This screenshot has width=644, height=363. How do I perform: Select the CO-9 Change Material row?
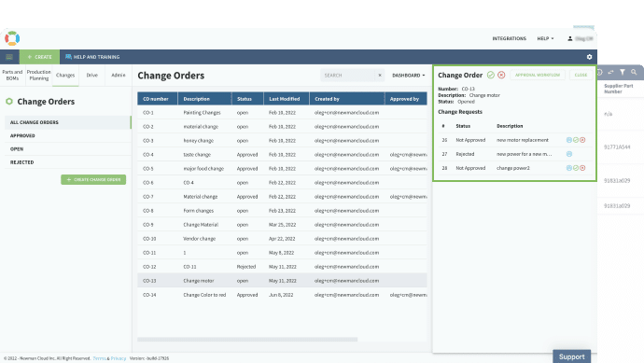click(282, 225)
